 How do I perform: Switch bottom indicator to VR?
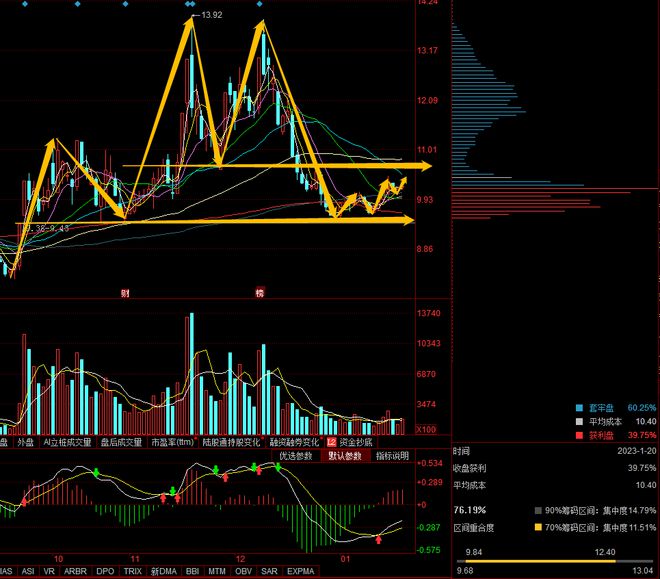49,571
